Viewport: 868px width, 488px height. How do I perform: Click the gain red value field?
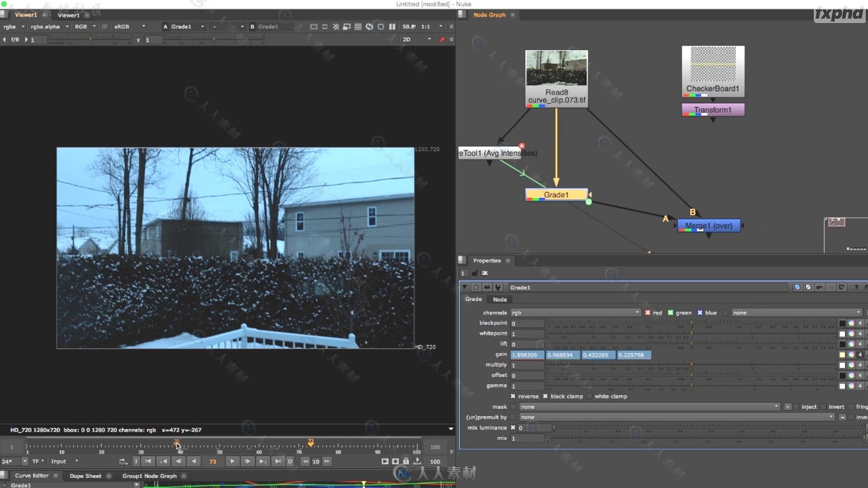click(x=524, y=355)
